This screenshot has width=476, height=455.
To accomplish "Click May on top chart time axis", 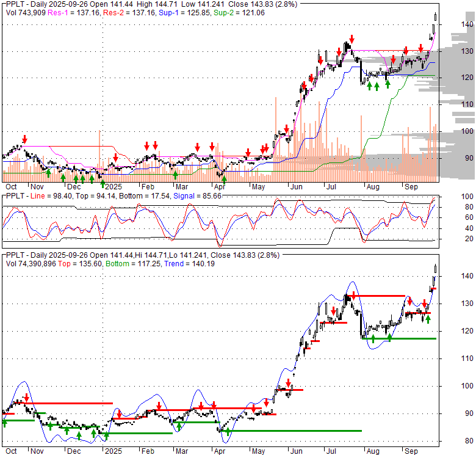I will [x=258, y=187].
